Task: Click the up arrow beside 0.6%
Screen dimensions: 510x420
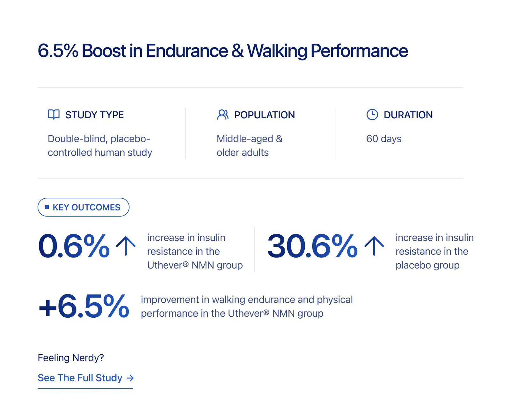Action: 126,246
